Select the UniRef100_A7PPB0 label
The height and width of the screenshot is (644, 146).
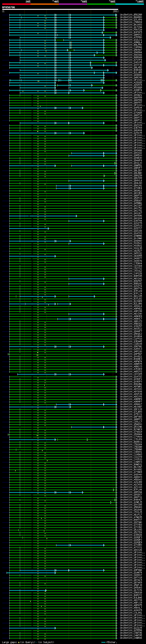pos(131,37)
